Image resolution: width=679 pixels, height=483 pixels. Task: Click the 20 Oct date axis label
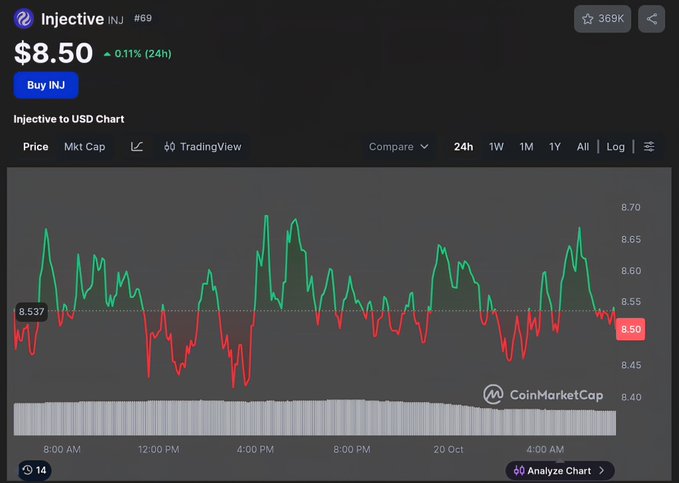pos(448,450)
